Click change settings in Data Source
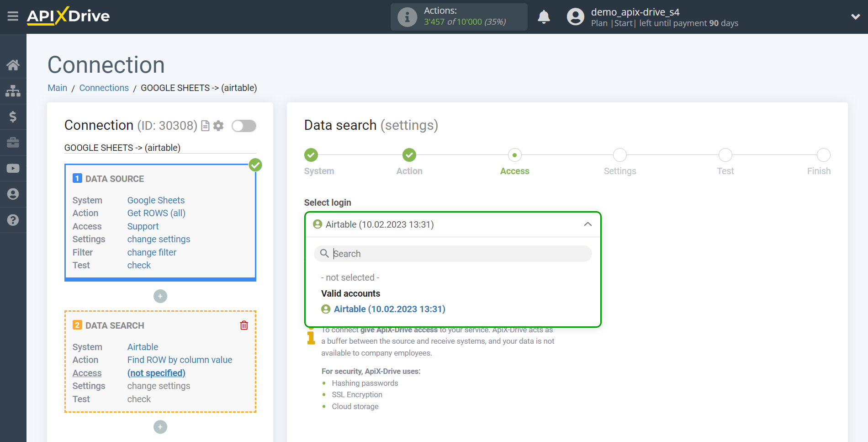 pos(159,239)
